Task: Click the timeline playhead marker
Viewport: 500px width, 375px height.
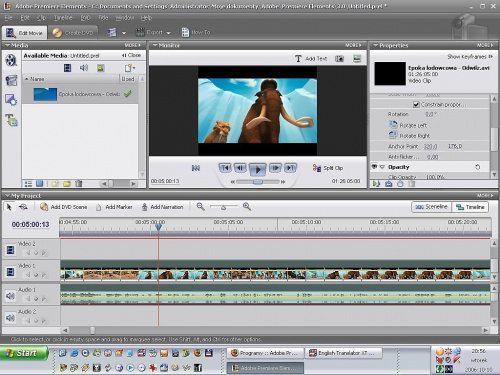Action: coord(159,227)
